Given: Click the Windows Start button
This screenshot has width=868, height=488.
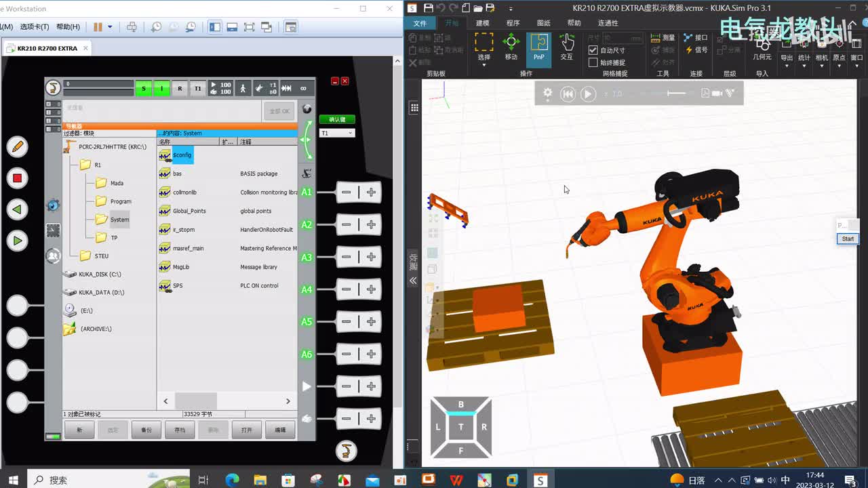Looking at the screenshot, I should [x=13, y=480].
